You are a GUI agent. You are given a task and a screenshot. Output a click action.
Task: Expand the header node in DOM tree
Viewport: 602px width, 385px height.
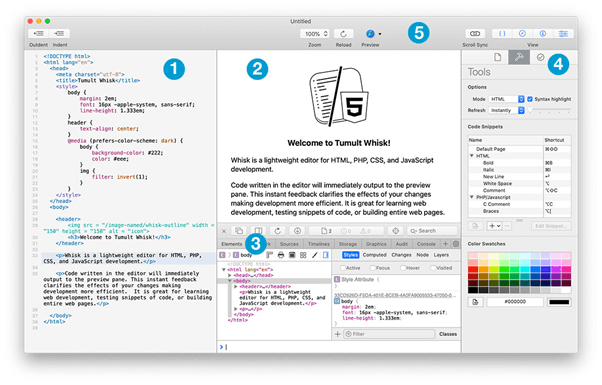236,286
